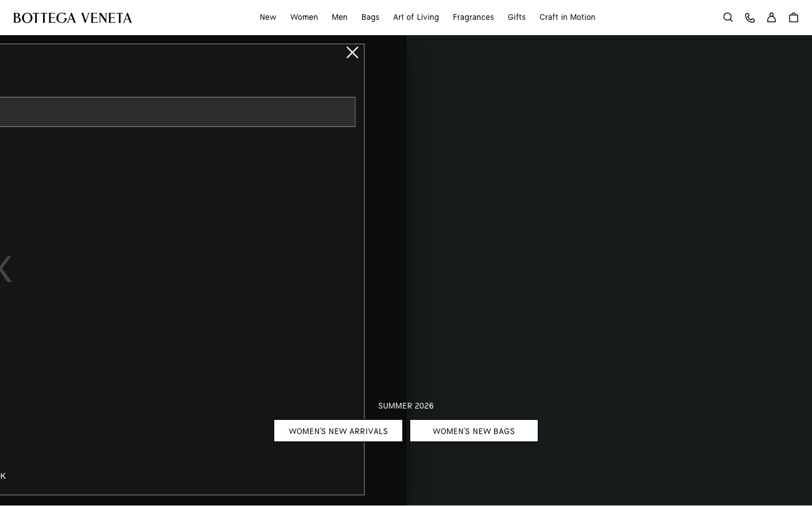Open the search icon in header

point(728,18)
